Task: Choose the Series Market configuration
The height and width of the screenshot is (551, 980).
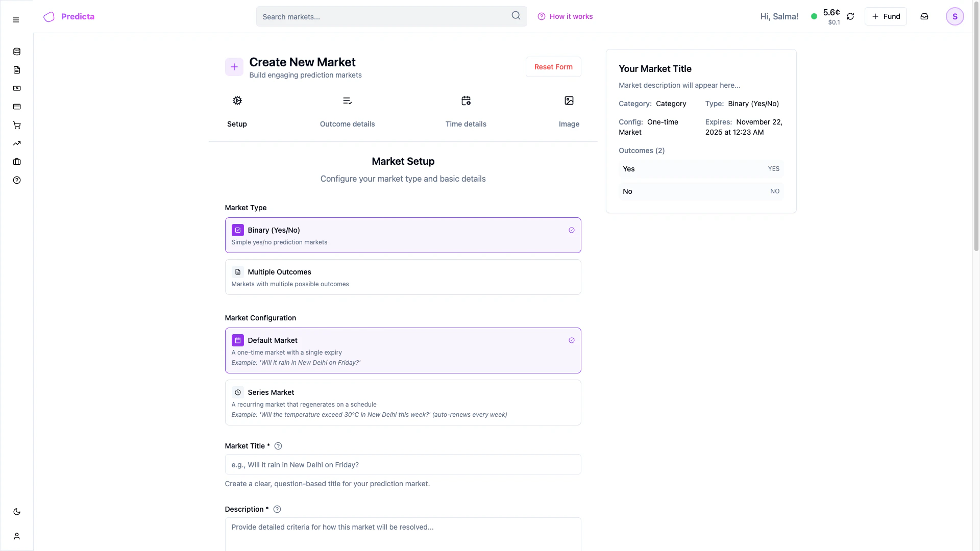Action: 403,402
